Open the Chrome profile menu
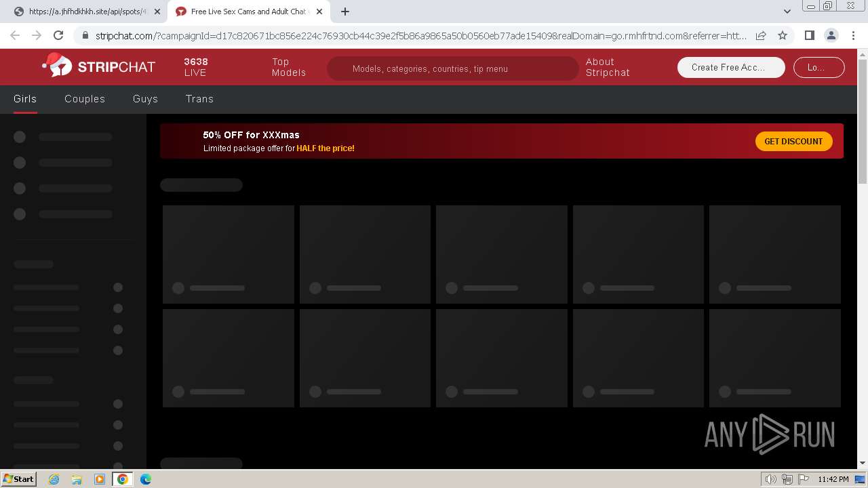 [x=831, y=35]
